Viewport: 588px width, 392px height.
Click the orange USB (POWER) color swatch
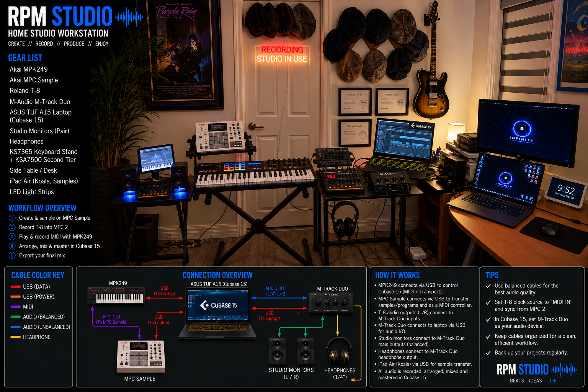(15, 297)
